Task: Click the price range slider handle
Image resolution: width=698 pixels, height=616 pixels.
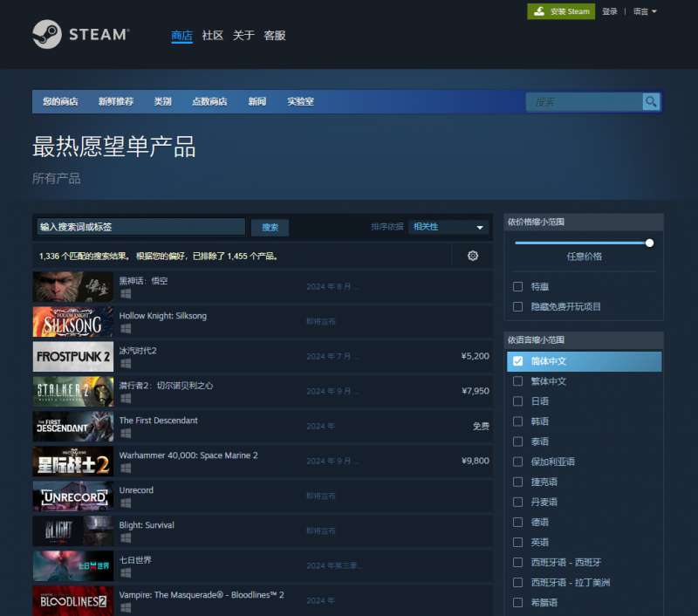Action: (649, 243)
